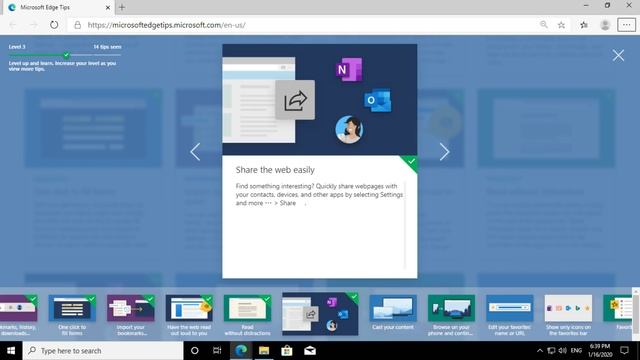Open Settings and more menu
The height and width of the screenshot is (360, 640).
pyautogui.click(x=626, y=25)
